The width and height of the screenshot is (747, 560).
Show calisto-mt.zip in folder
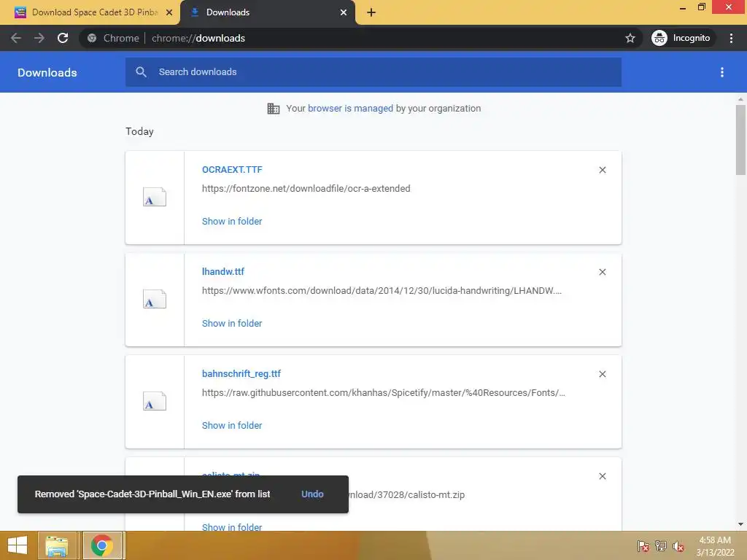coord(232,526)
